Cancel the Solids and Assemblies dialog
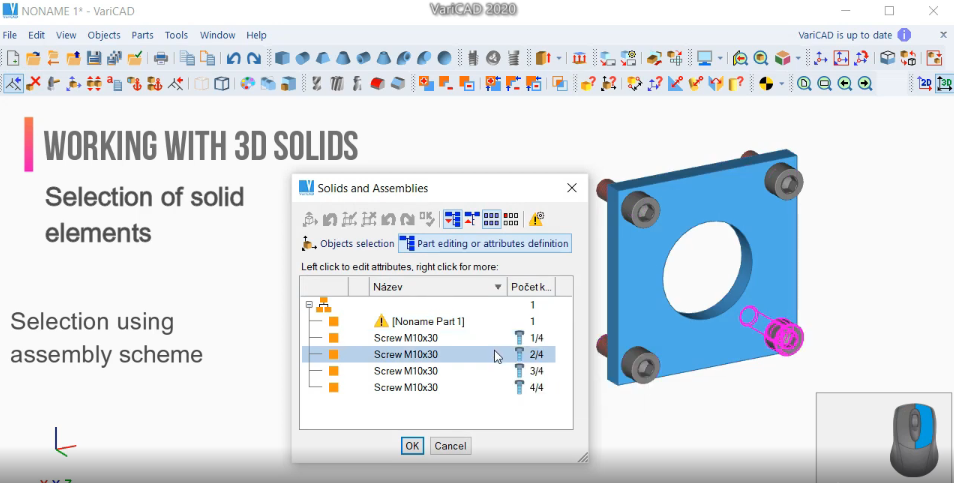Image resolution: width=954 pixels, height=483 pixels. (450, 446)
